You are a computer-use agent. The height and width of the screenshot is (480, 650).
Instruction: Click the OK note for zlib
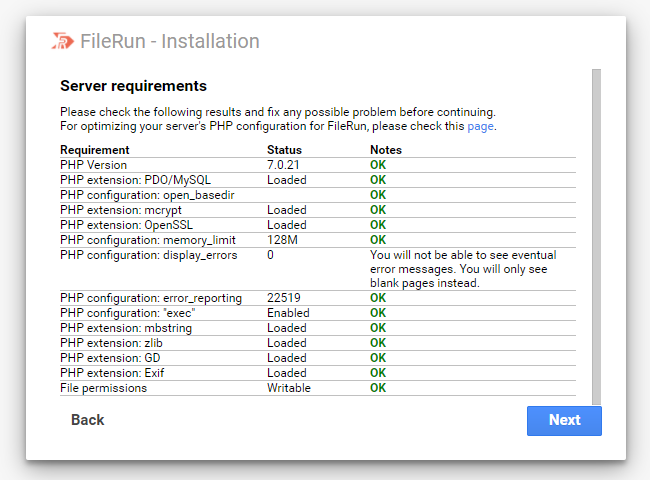coord(378,343)
